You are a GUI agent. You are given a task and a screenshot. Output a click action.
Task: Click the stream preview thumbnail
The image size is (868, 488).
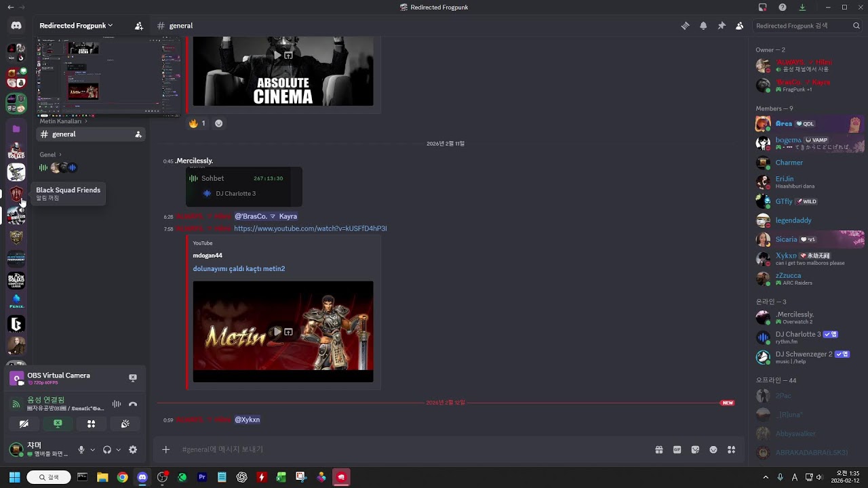coord(108,77)
